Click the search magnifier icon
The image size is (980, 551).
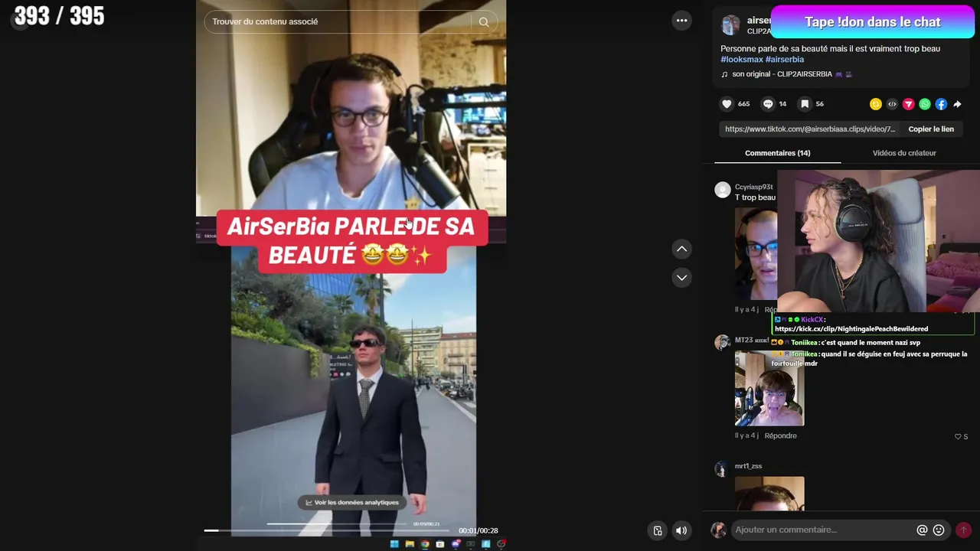coord(484,22)
